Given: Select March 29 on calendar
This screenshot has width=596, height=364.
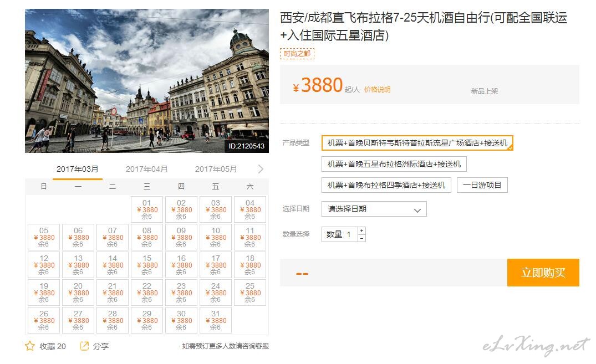Looking at the screenshot, I should (147, 320).
